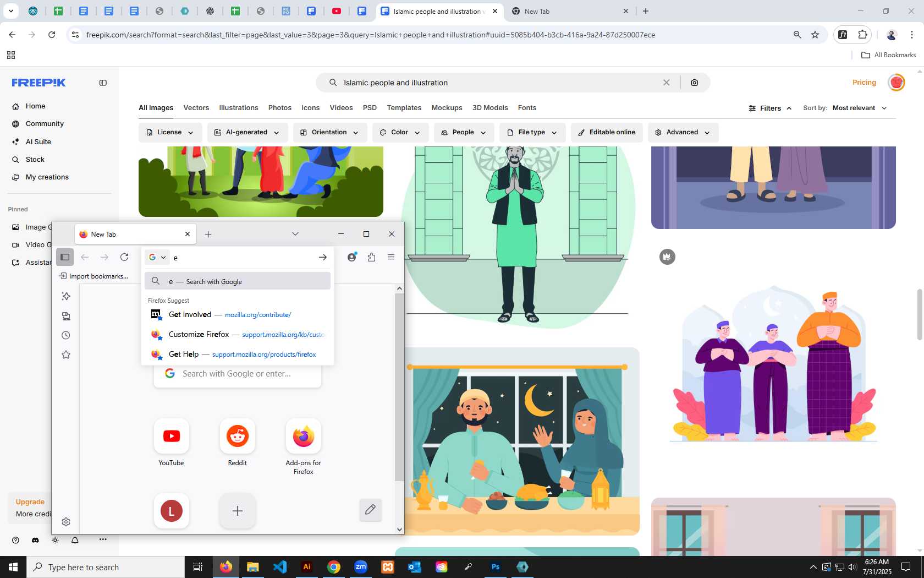Open Chrome extensions puzzle icon
Image resolution: width=924 pixels, height=578 pixels.
click(x=862, y=35)
